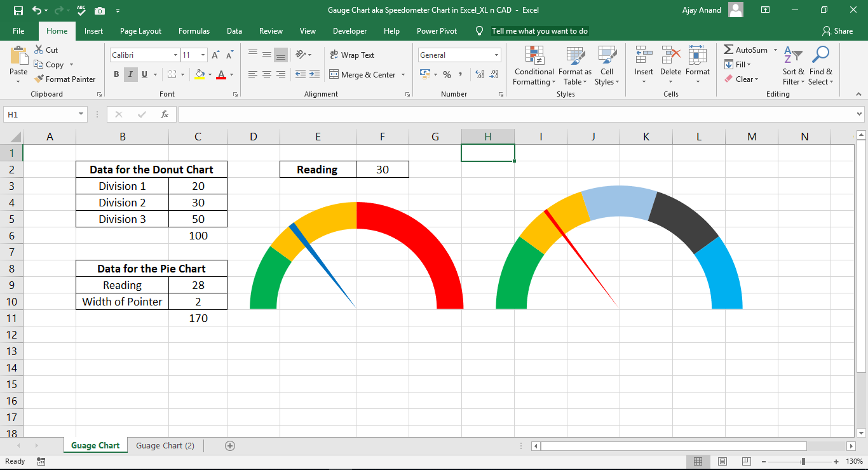Click the Orientation text angle icon
This screenshot has height=470, width=868.
(x=302, y=55)
